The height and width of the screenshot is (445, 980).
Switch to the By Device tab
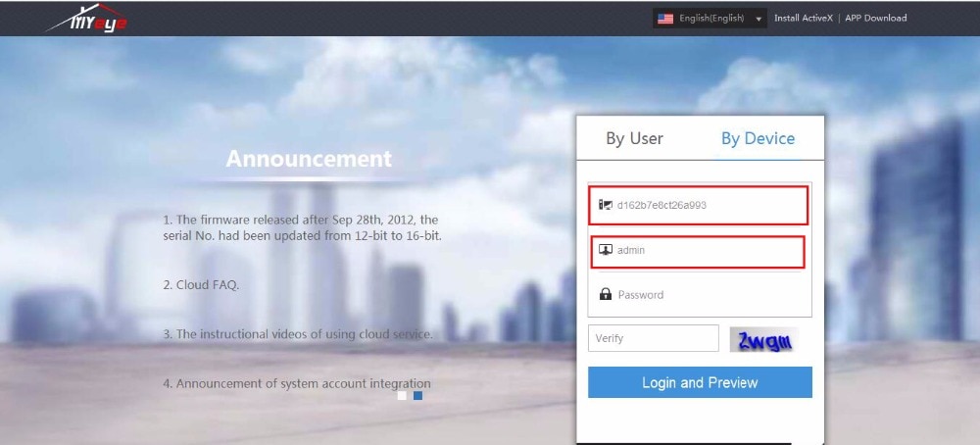[758, 138]
